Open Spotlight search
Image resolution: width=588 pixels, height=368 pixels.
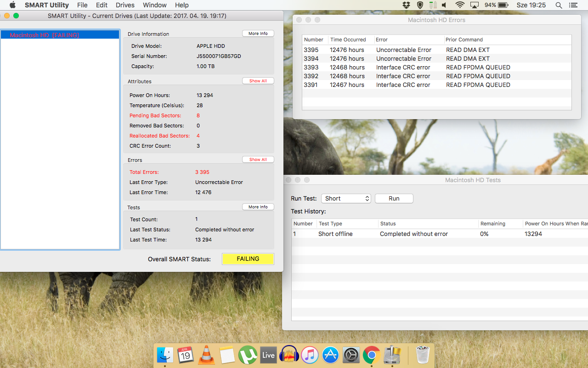point(559,5)
